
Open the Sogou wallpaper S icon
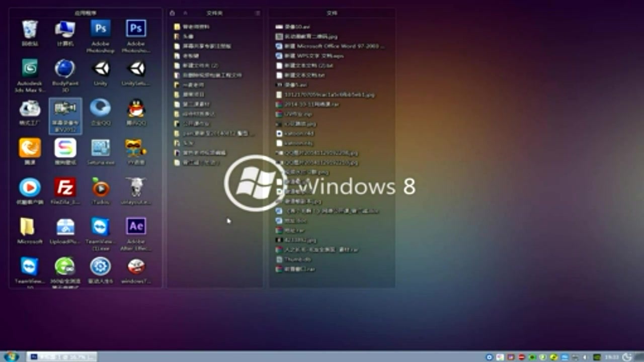(65, 152)
